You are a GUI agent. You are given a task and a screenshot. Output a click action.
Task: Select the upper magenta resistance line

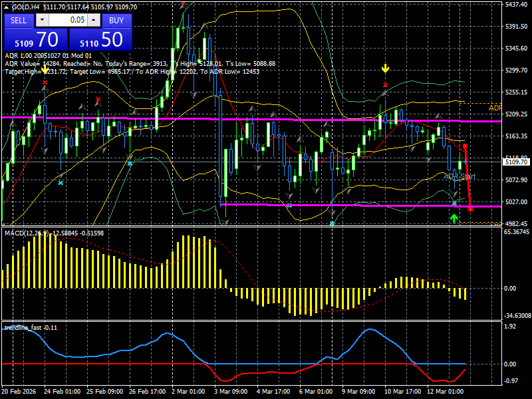tap(251, 120)
